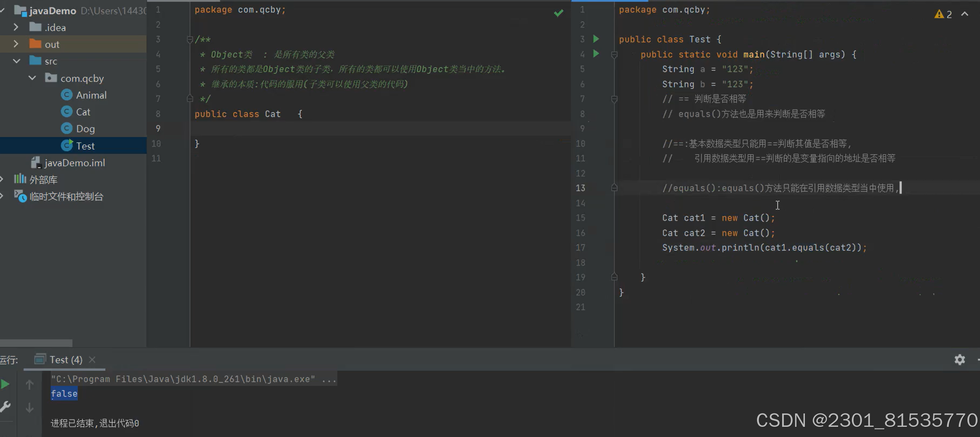
Task: Click the inspection checkmark above the Cat editor
Action: coord(558,13)
